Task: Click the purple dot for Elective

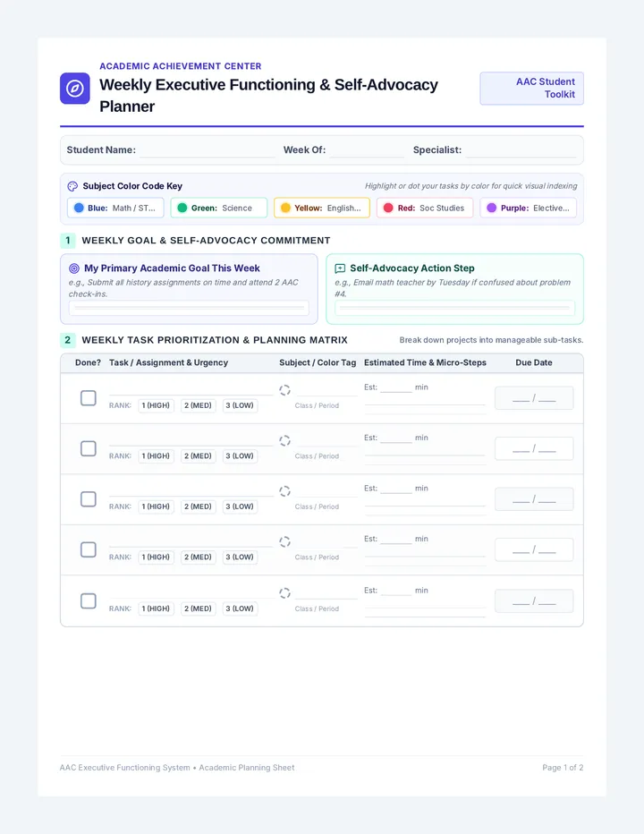Action: click(x=492, y=208)
